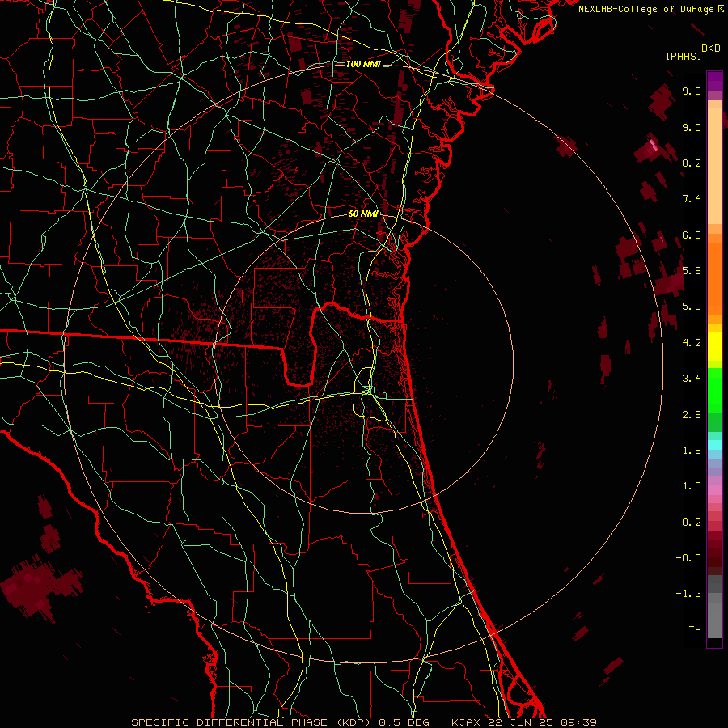Pick the bright orange color bar segment
The height and width of the screenshot is (728, 728).
click(714, 279)
